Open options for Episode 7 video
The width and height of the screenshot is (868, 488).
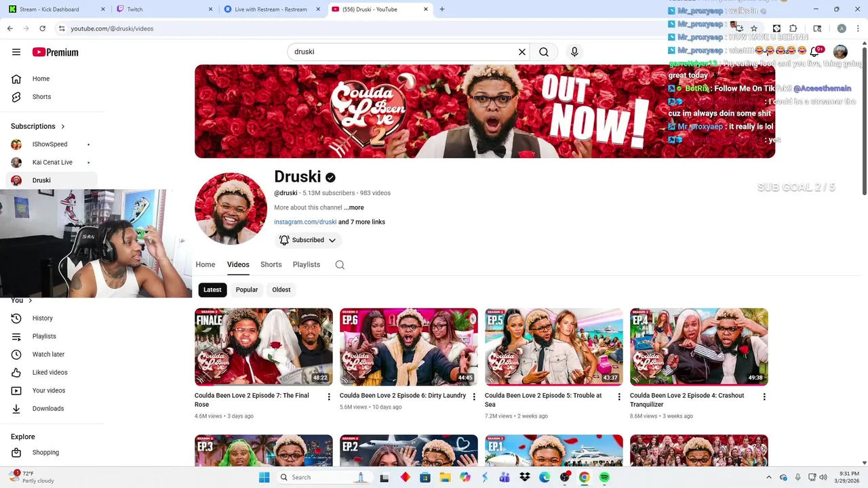pyautogui.click(x=329, y=396)
